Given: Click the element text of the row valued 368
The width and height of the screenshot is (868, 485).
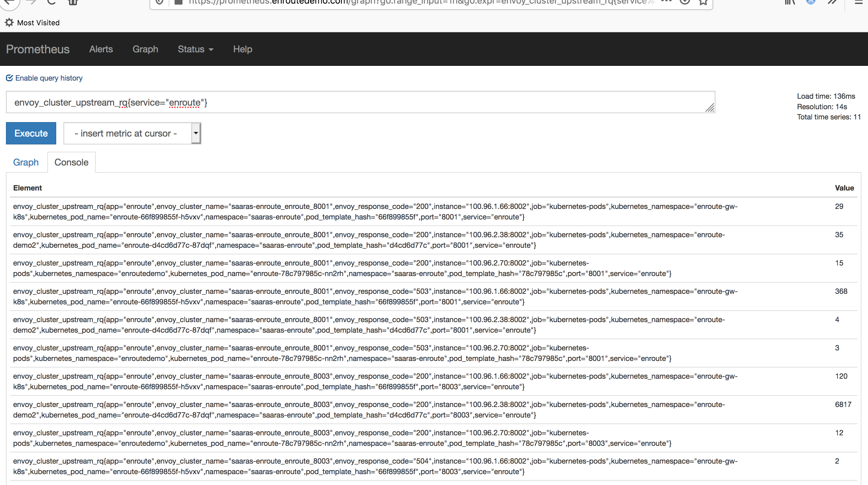Looking at the screenshot, I should coord(375,297).
